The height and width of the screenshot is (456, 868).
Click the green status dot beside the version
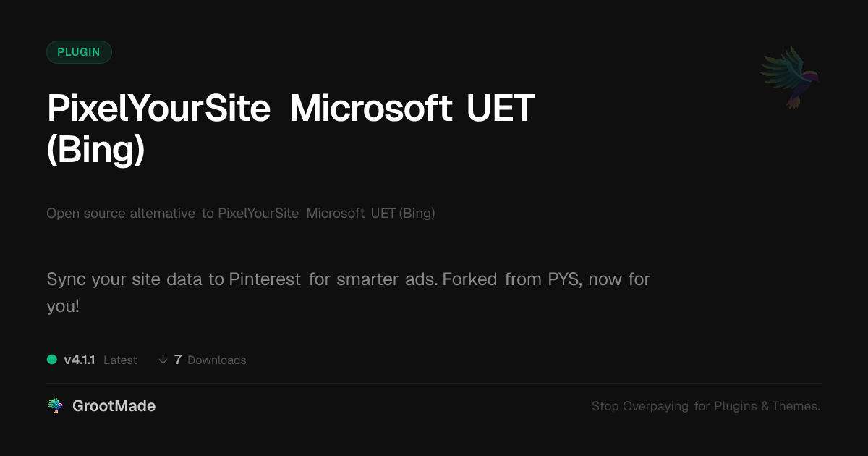pyautogui.click(x=52, y=359)
